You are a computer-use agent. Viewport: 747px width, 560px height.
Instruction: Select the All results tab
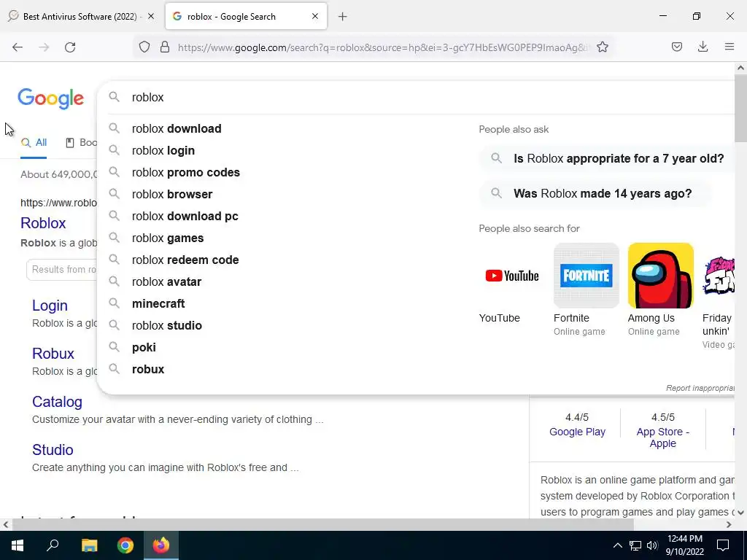click(34, 142)
